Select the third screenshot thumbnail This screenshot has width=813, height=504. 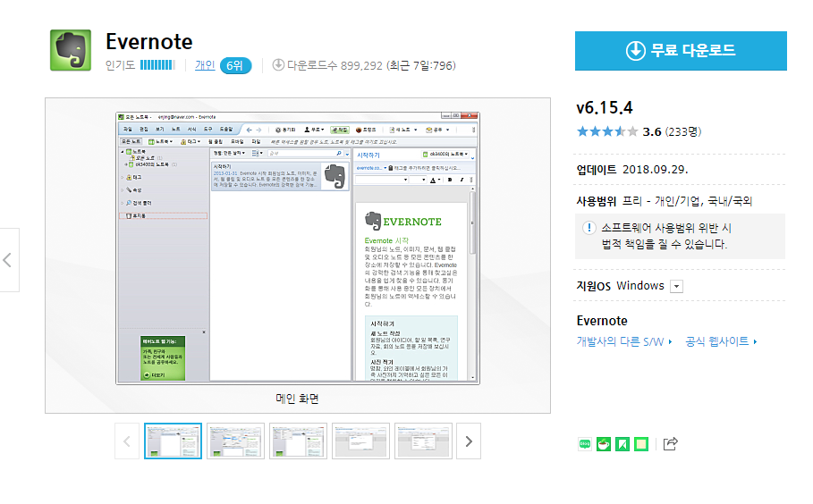[x=298, y=441]
